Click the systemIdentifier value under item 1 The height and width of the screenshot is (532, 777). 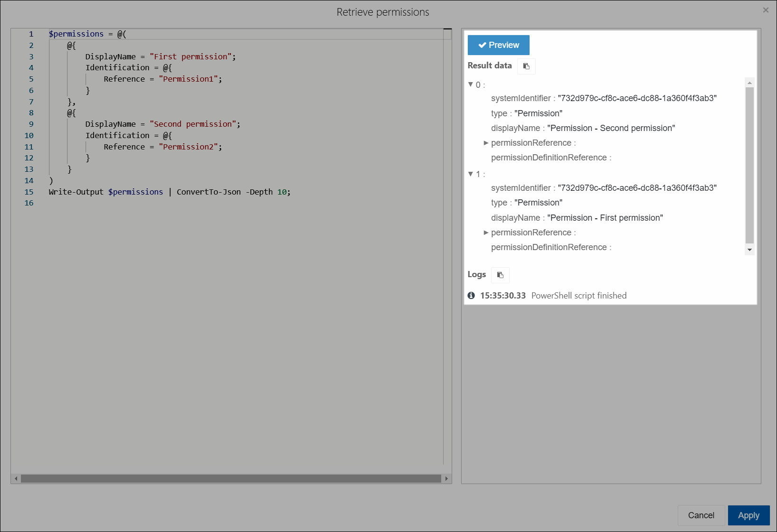pos(637,188)
